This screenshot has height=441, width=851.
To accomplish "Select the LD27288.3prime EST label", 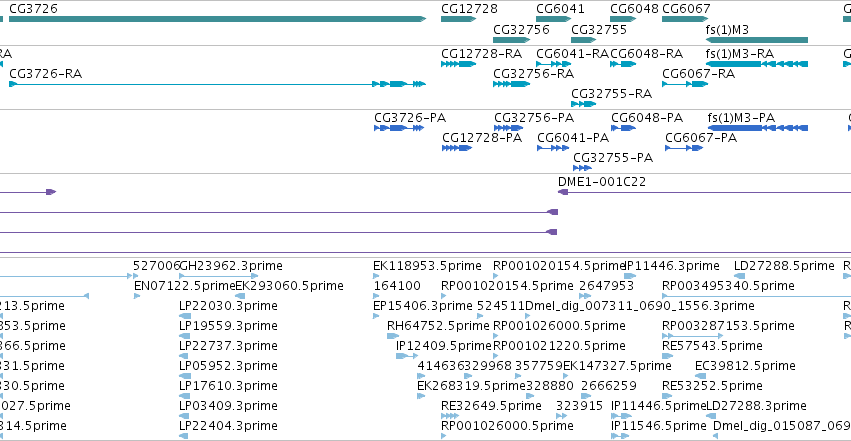I will (756, 406).
